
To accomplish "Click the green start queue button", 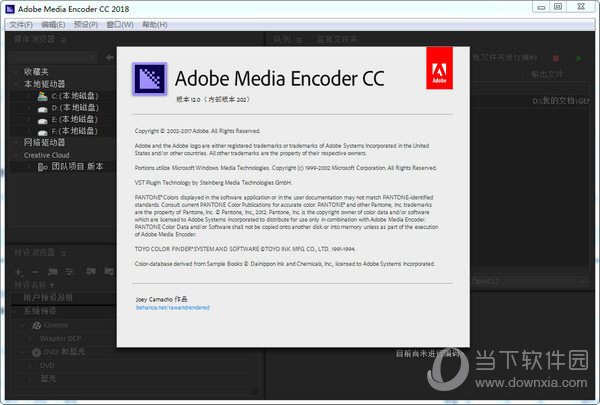I will (579, 58).
